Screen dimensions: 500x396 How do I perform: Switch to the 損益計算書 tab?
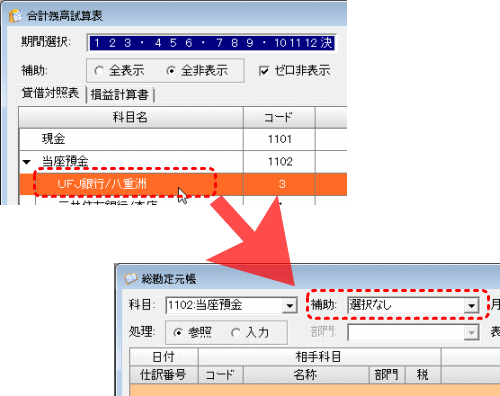[120, 95]
